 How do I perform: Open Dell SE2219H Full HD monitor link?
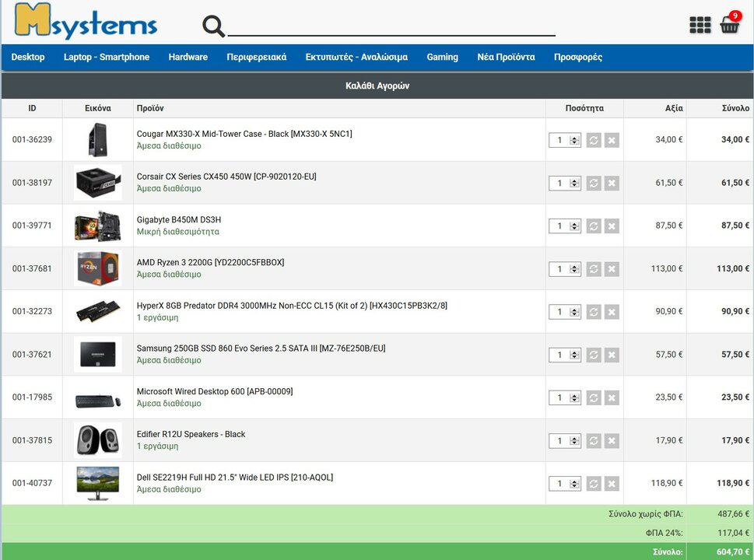coord(235,478)
